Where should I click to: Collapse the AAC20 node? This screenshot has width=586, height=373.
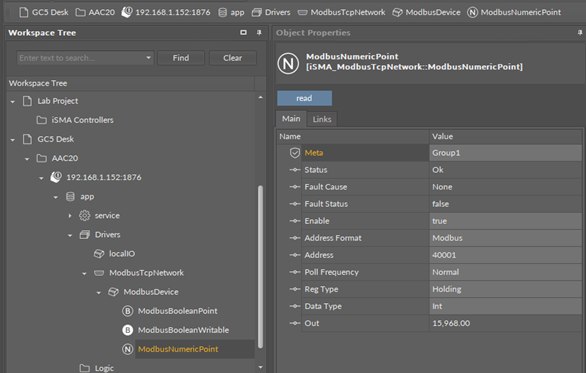(27, 158)
